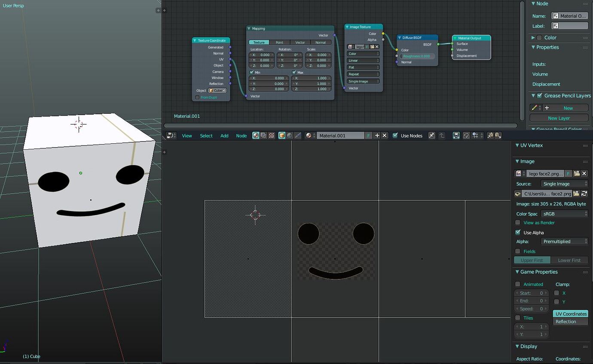Choose world shader type globe icon

click(290, 136)
